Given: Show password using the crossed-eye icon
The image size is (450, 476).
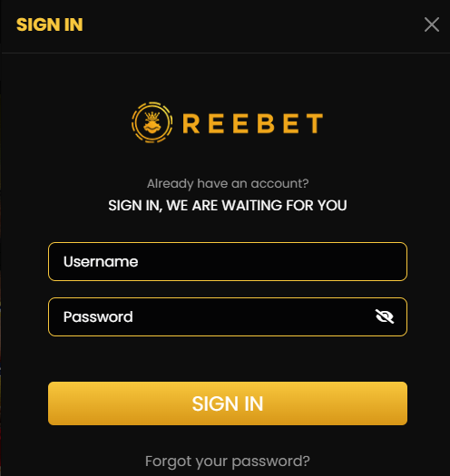Looking at the screenshot, I should [385, 316].
